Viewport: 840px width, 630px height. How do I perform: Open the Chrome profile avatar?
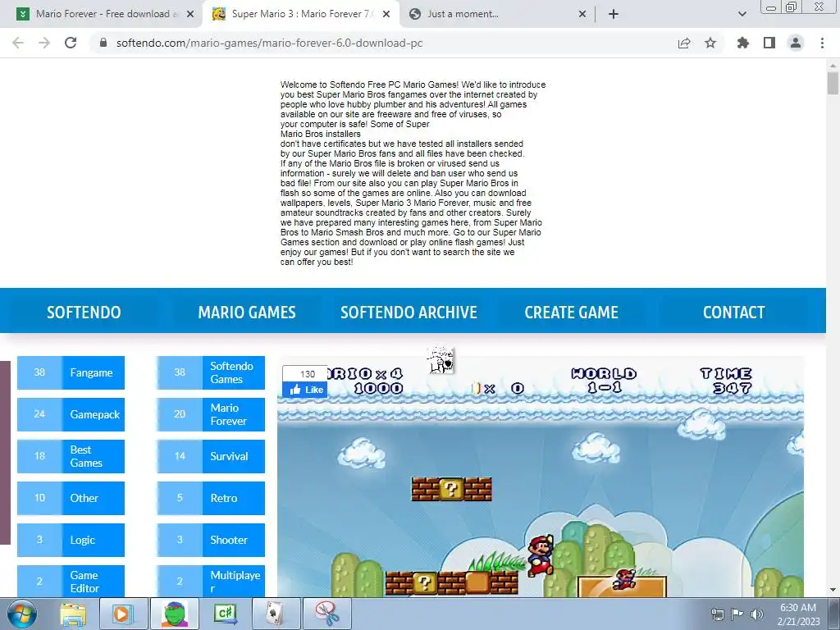click(796, 43)
